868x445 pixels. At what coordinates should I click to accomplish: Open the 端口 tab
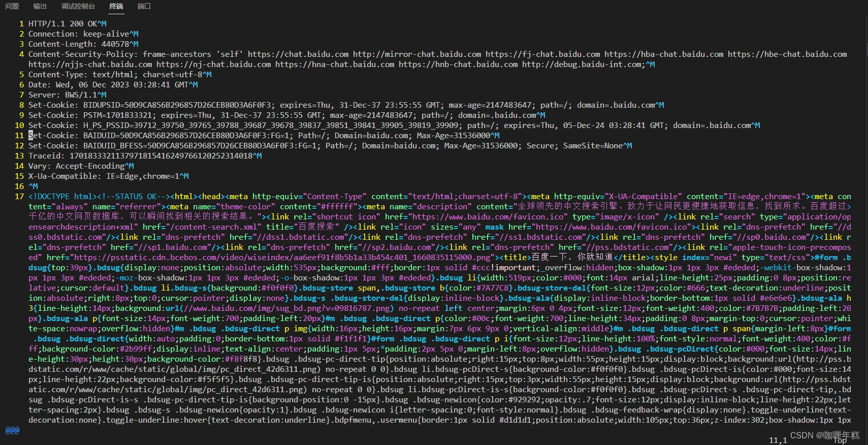144,6
